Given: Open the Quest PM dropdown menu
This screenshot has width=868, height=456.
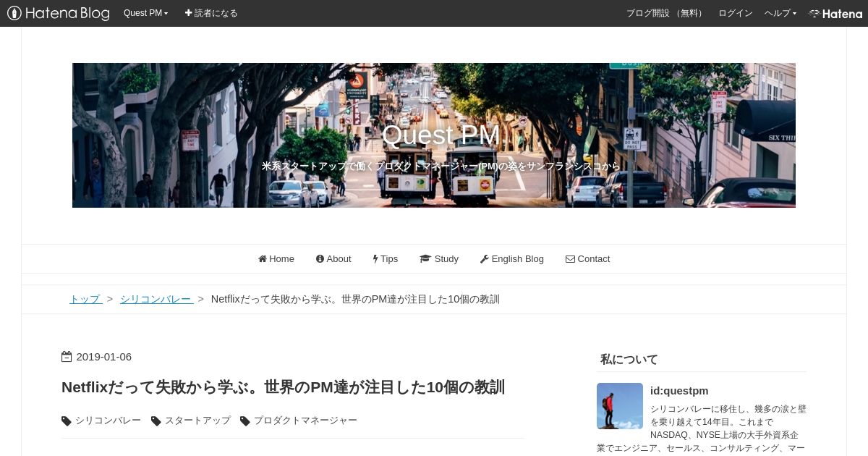Looking at the screenshot, I should [145, 13].
